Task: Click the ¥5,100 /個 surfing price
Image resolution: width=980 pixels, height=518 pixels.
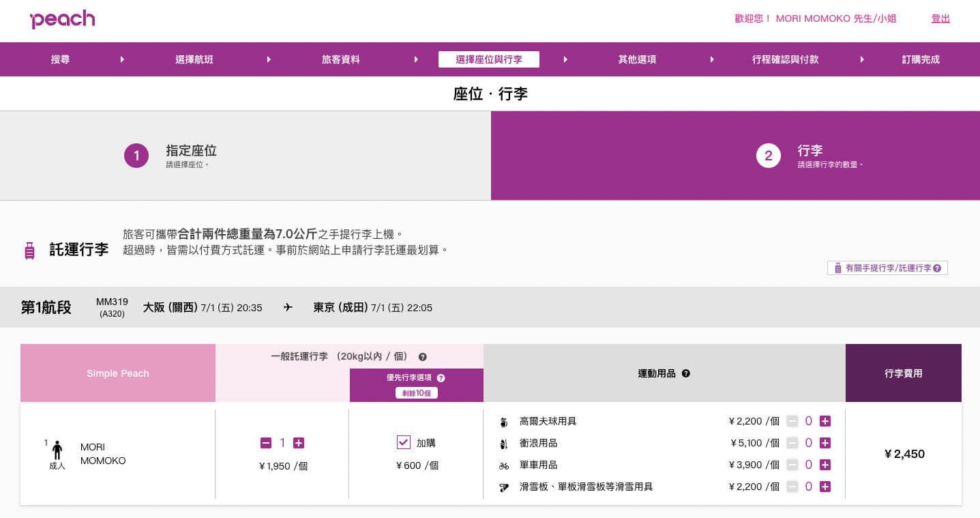Action: pos(754,443)
